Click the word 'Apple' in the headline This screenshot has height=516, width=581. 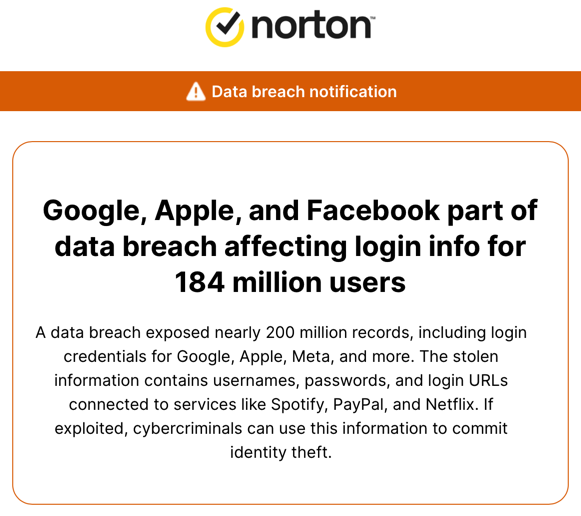(x=198, y=211)
